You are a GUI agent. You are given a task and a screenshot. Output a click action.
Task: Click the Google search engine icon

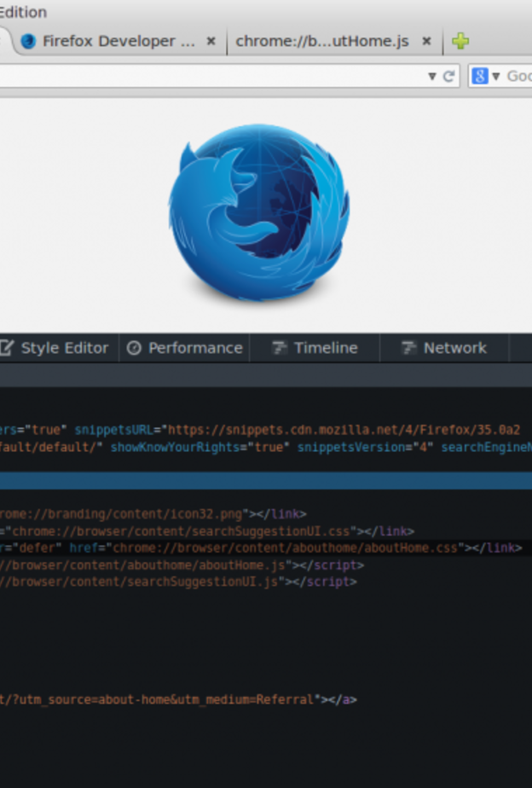(479, 76)
